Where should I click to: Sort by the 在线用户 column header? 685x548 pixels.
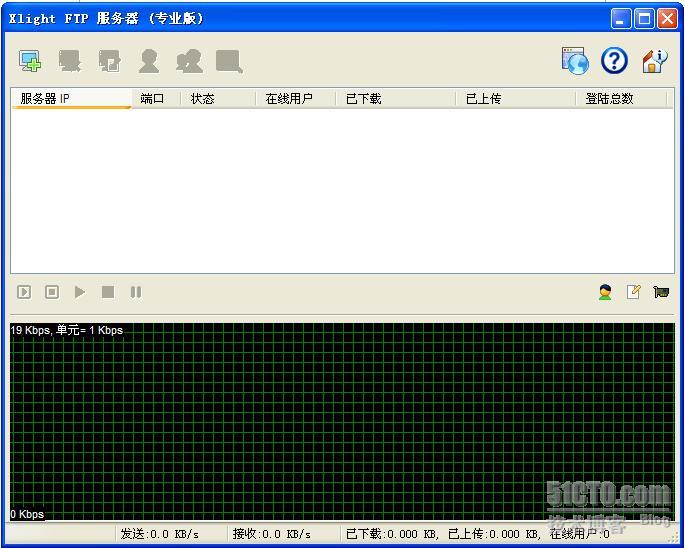296,99
